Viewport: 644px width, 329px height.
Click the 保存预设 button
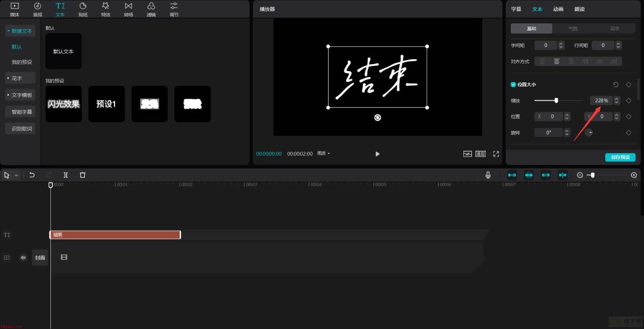620,157
